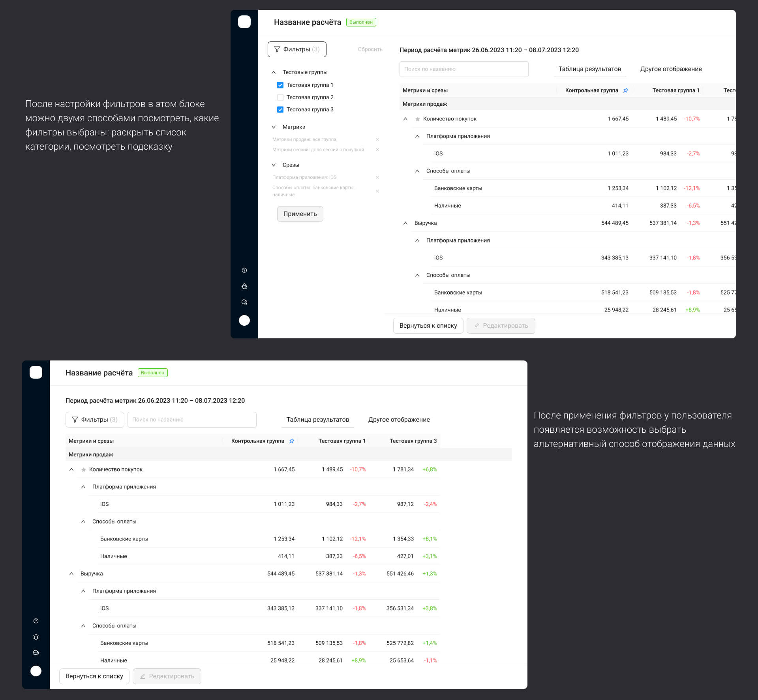Click the bug report icon in top sidebar

244,286
